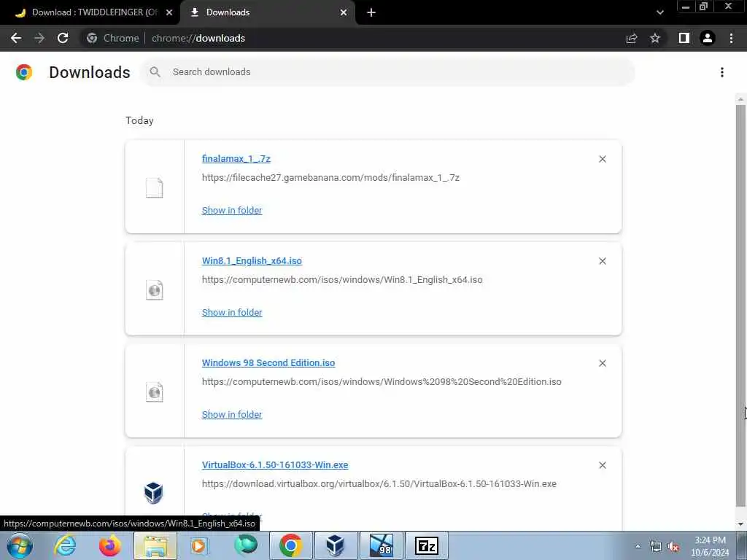Remove finalamax_1_.7z from the list

coord(603,159)
